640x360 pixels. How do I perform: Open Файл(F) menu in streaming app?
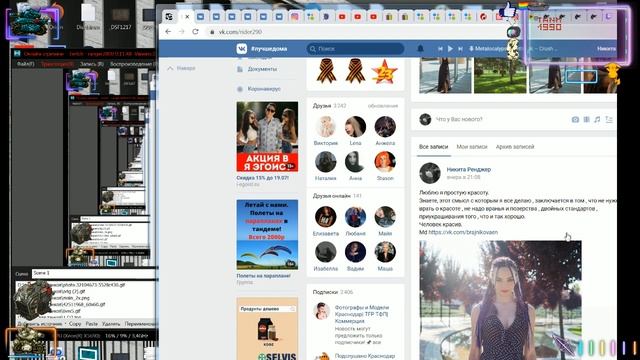click(26, 64)
